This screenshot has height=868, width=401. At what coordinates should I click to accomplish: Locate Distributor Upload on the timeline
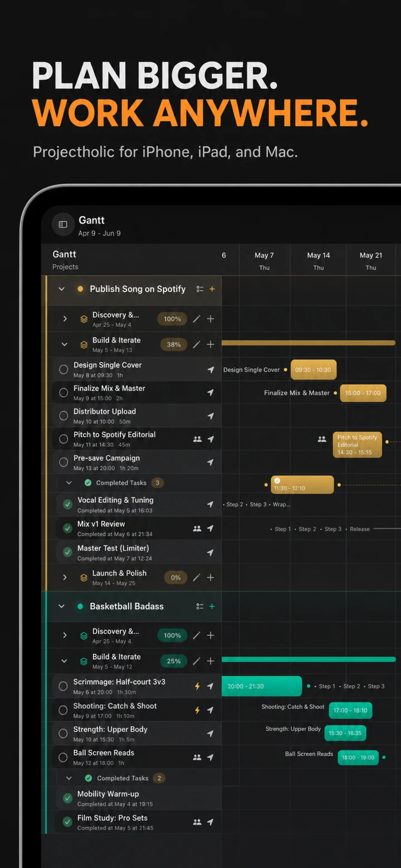click(211, 416)
